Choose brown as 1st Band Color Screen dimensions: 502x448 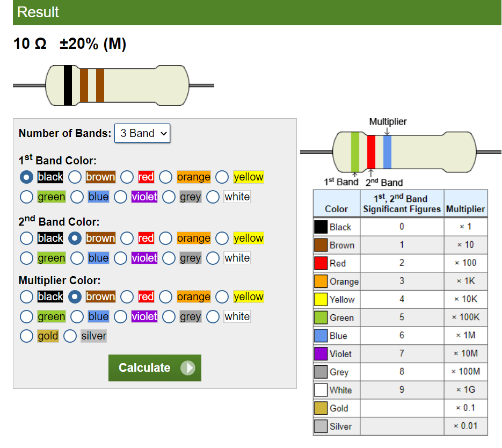point(75,177)
